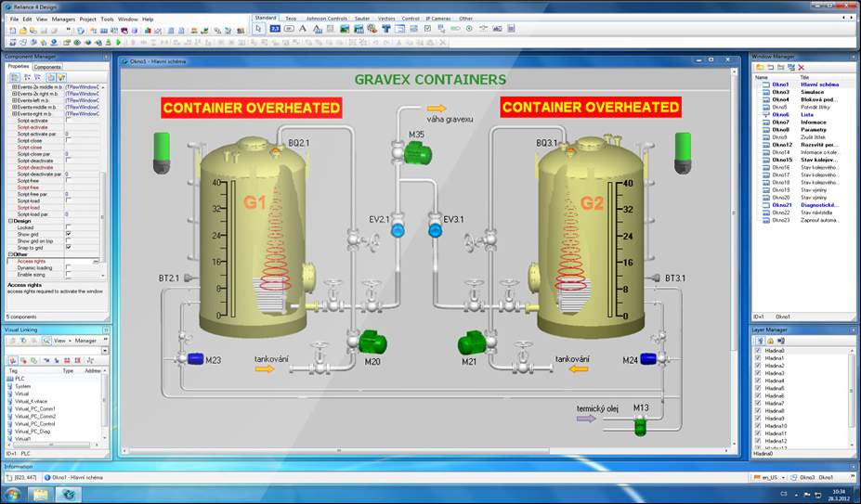861x504 pixels.
Task: Open the Managers menu
Action: [x=63, y=19]
